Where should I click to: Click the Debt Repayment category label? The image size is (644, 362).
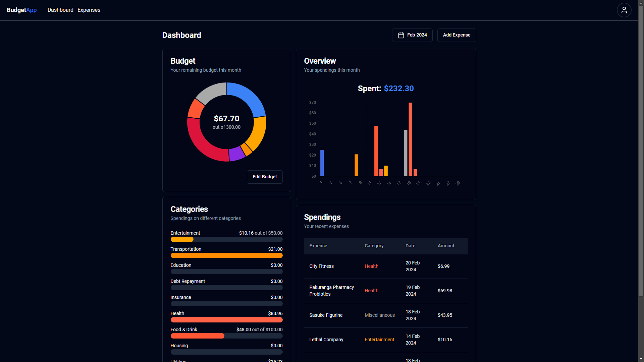click(x=187, y=281)
